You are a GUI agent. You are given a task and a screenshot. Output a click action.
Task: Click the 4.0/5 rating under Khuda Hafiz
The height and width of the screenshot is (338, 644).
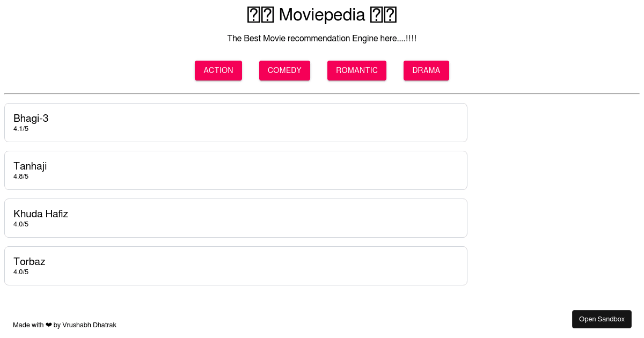coord(21,224)
